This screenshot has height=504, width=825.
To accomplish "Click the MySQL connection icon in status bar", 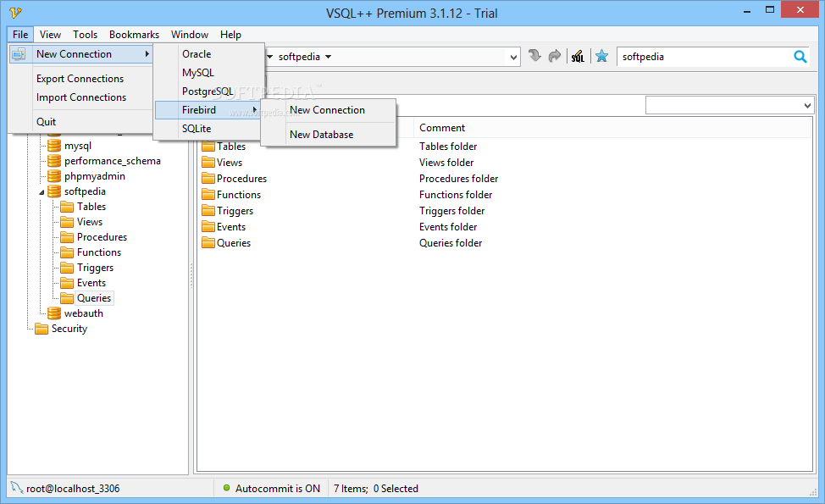I will pos(17,488).
